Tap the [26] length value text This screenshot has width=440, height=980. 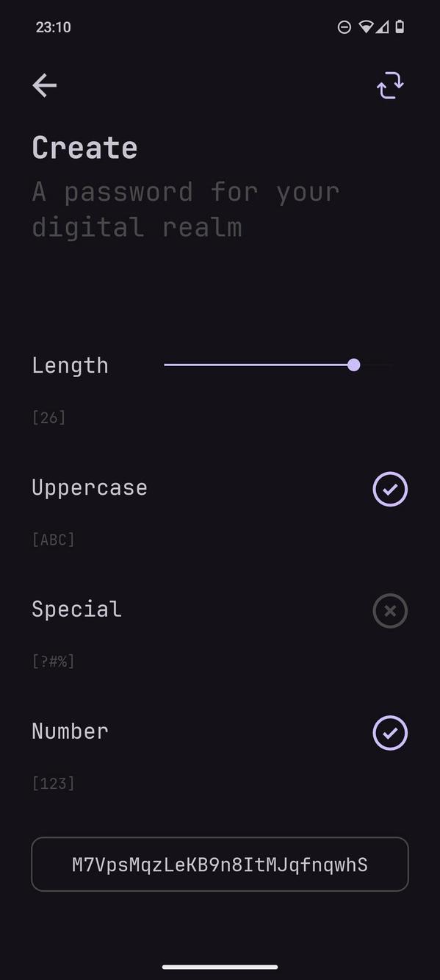[48, 417]
